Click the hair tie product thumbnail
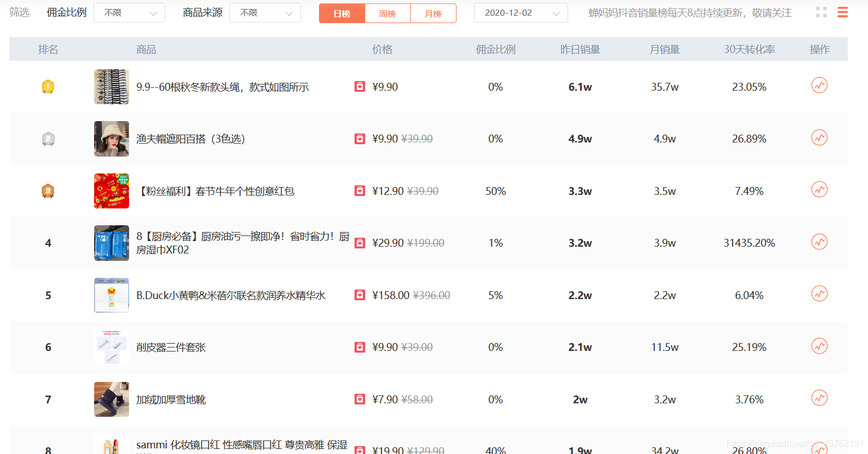Screen dimensions: 868x454 tap(112, 87)
